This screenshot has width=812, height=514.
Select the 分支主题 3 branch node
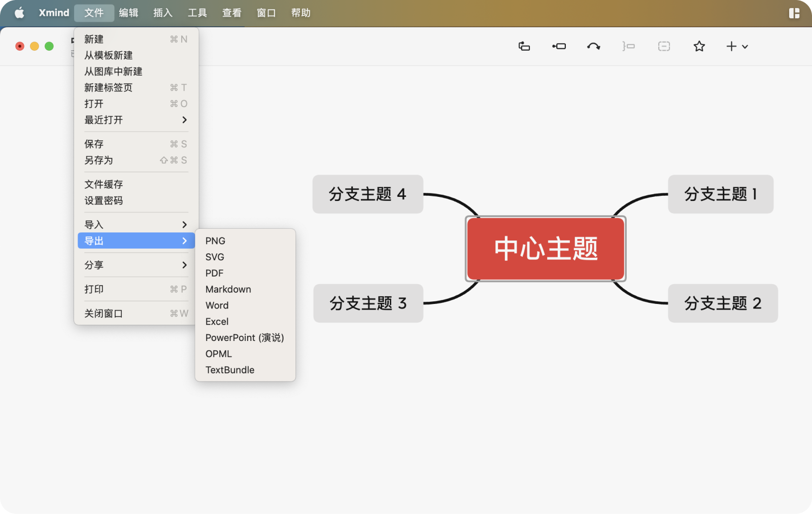click(x=368, y=303)
